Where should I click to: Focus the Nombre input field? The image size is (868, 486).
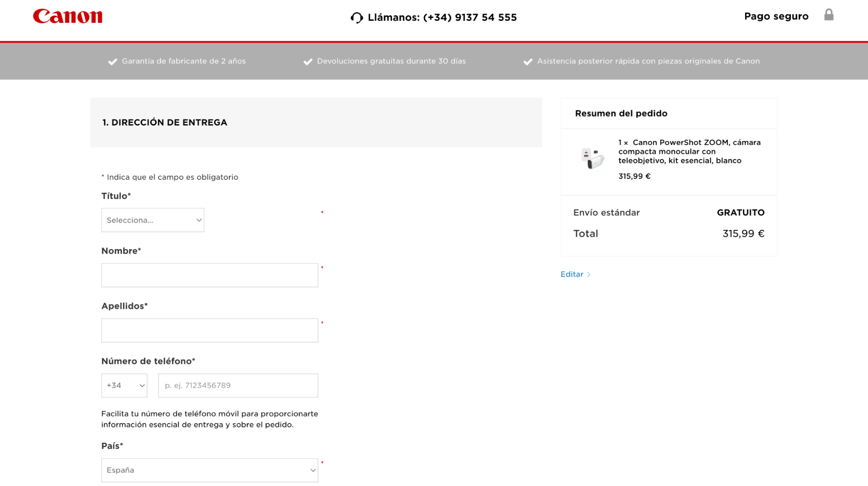pyautogui.click(x=209, y=275)
